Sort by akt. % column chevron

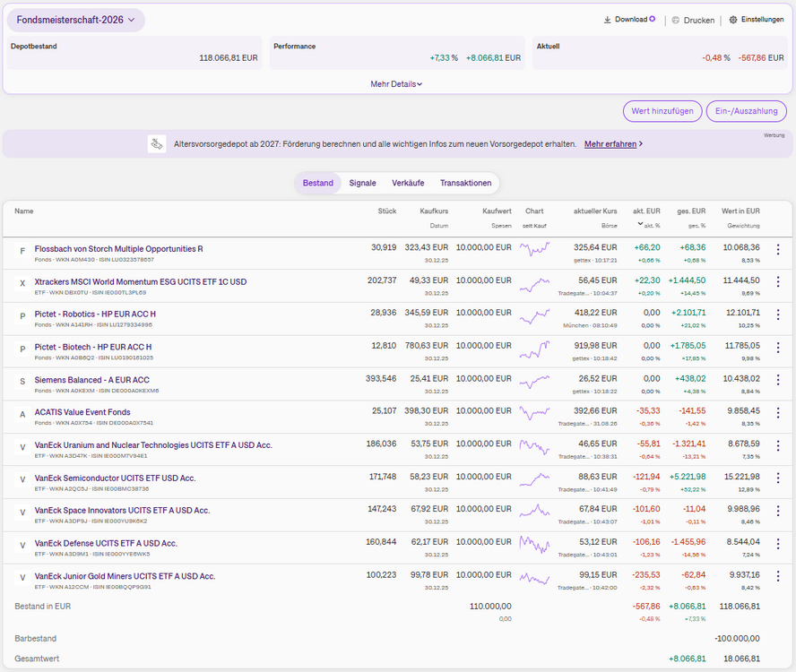[641, 224]
